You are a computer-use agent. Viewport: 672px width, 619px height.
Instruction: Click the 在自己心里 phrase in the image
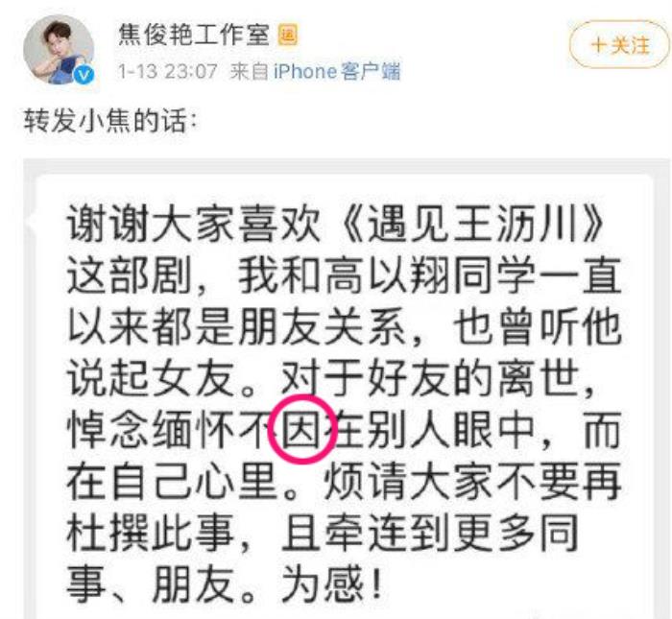pyautogui.click(x=172, y=481)
